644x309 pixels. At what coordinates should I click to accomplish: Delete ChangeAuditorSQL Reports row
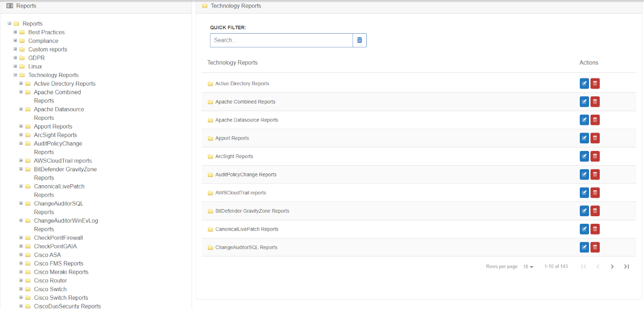[595, 247]
